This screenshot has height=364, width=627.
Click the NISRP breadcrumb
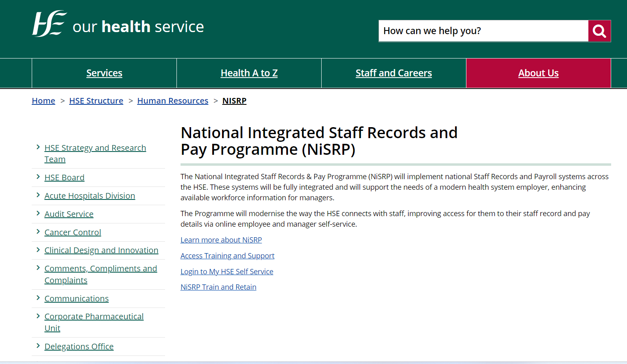tap(234, 101)
